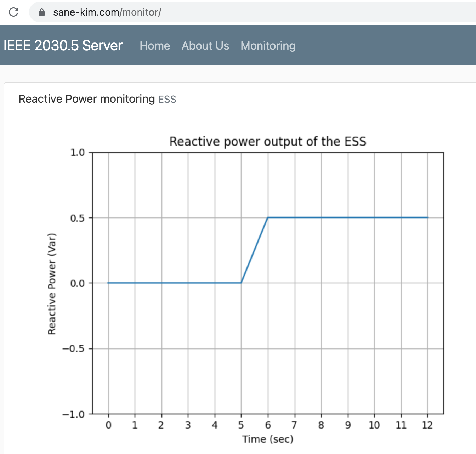The height and width of the screenshot is (454, 476).
Task: Click the padlock security icon in address bar
Action: pos(41,12)
